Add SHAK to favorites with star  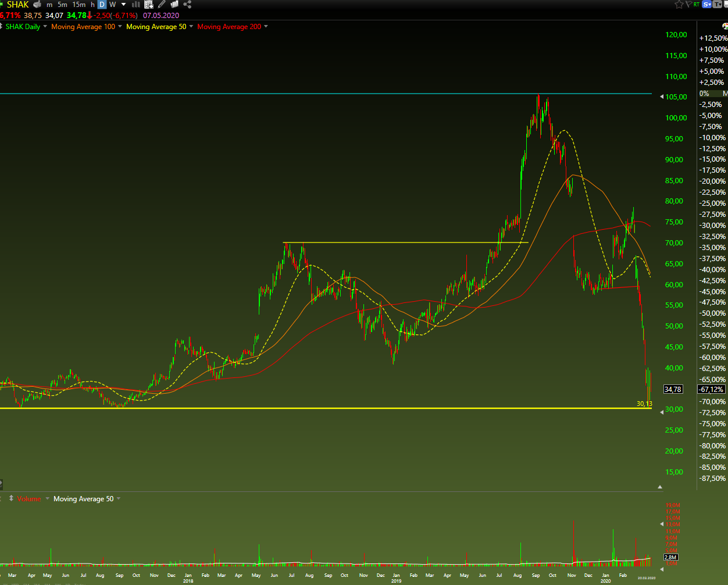(x=679, y=5)
